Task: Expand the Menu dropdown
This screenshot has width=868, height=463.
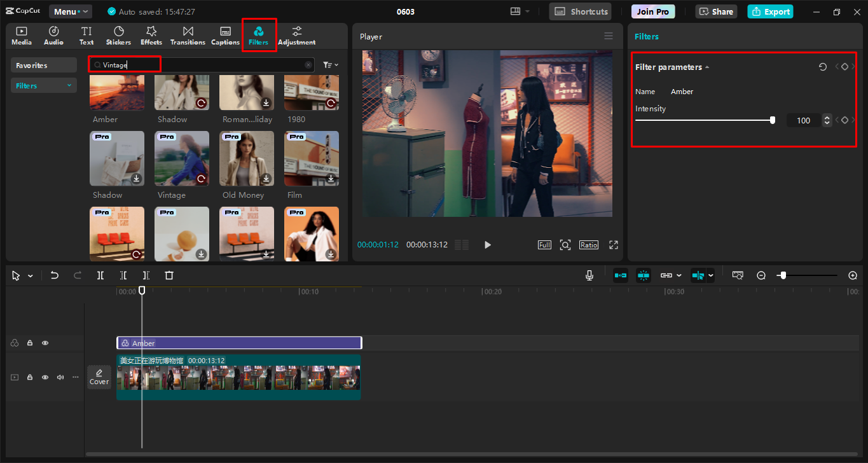Action: point(70,11)
